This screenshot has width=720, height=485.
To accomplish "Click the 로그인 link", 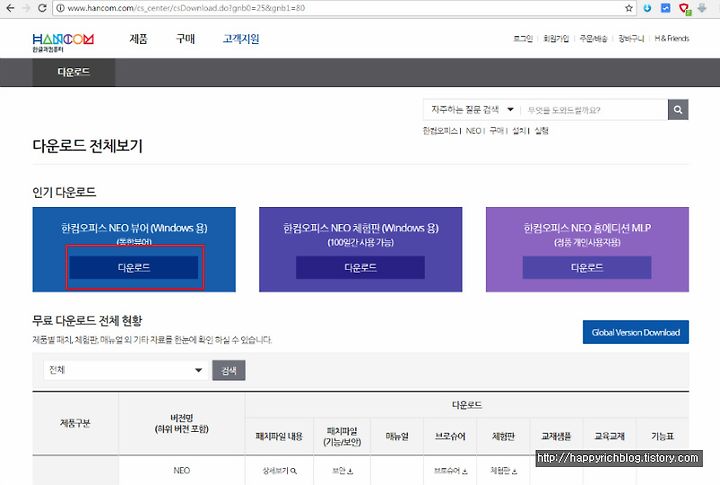I will pyautogui.click(x=523, y=39).
